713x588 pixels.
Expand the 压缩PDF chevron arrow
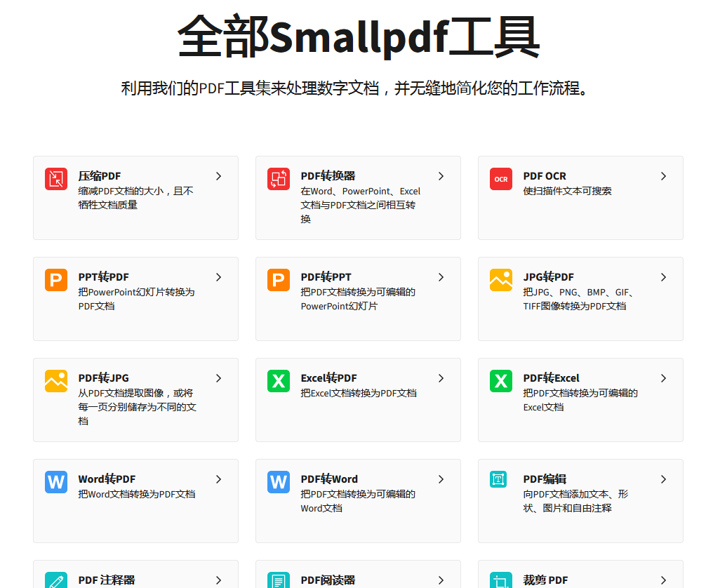point(218,176)
